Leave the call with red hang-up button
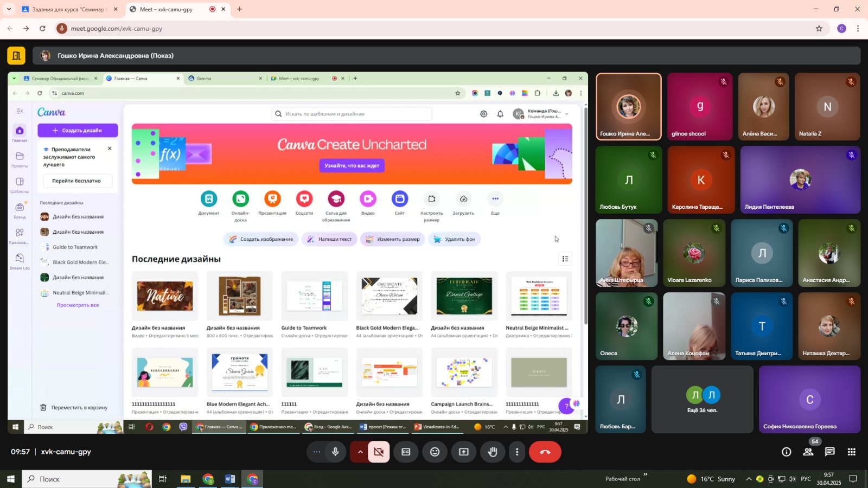This screenshot has width=868, height=488. [545, 452]
